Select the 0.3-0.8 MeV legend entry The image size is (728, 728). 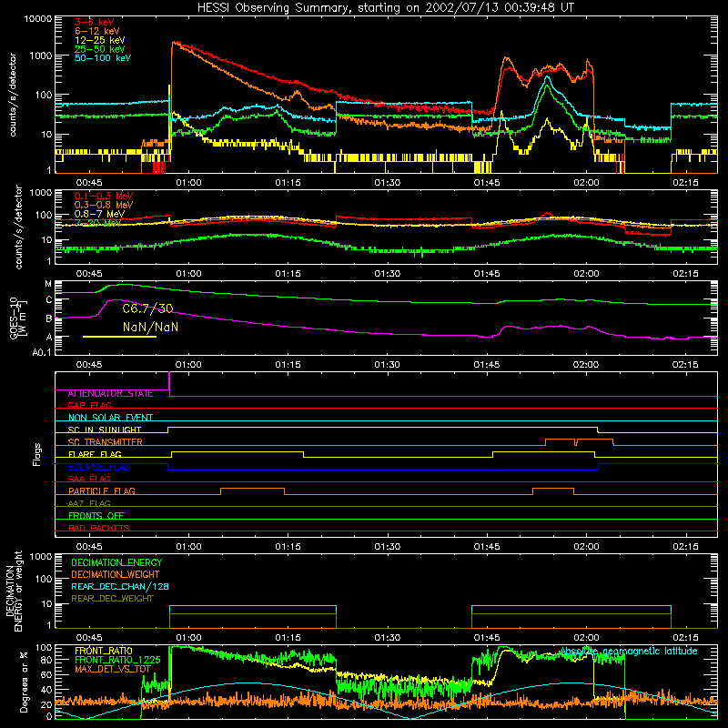(x=104, y=205)
